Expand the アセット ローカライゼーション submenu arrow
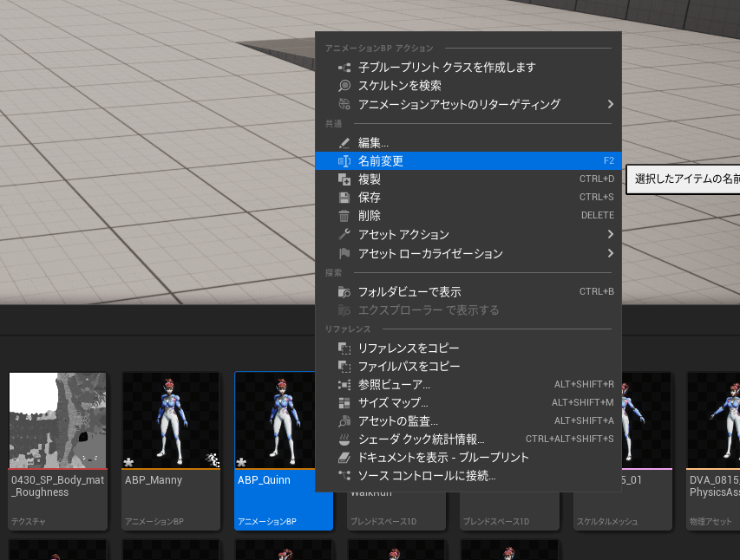740x560 pixels. [x=611, y=254]
